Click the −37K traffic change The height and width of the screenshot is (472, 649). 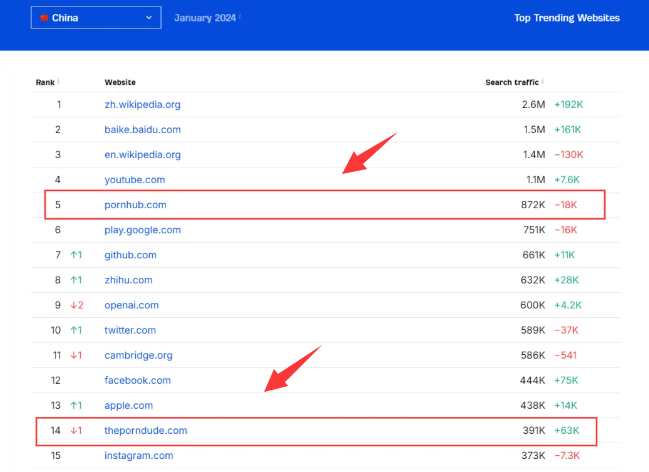(x=566, y=330)
